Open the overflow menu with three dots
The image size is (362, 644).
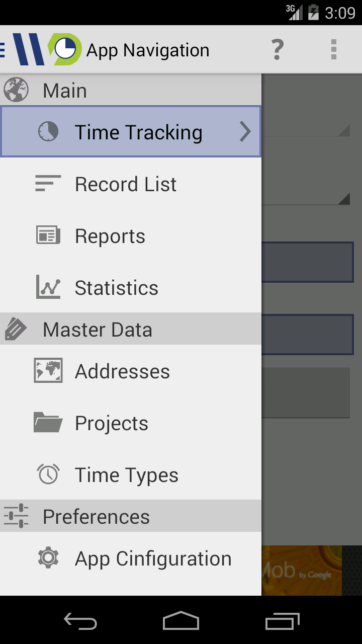click(x=334, y=50)
